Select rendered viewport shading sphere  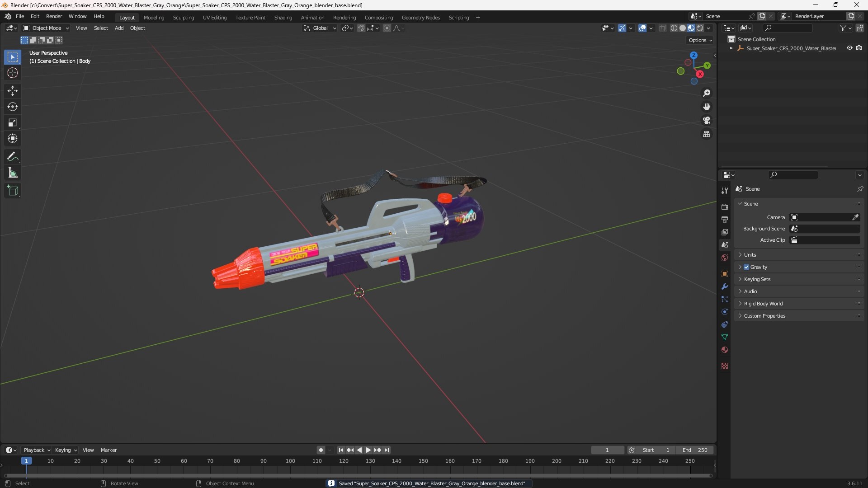click(x=700, y=28)
